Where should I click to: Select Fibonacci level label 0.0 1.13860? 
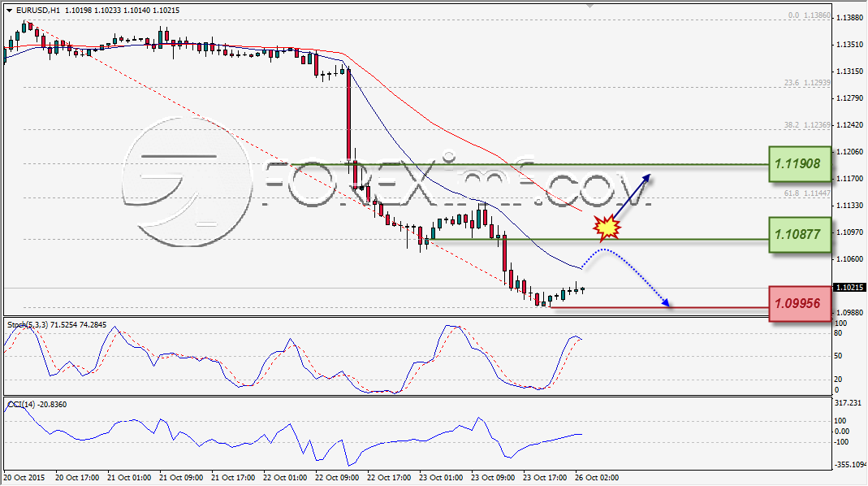tap(810, 15)
